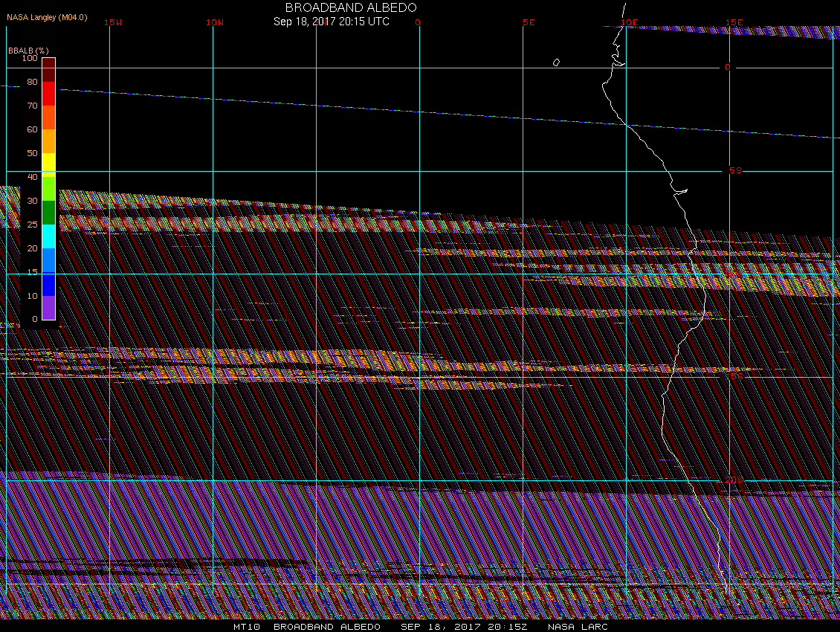Click the 60 value on the color scale
This screenshot has height=632, width=840.
pos(32,129)
